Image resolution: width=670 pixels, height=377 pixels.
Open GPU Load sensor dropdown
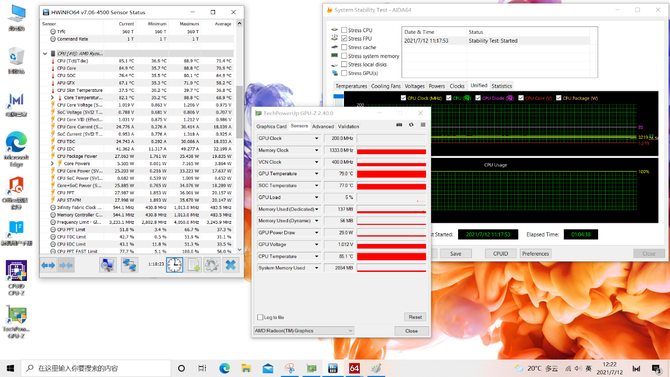click(317, 197)
